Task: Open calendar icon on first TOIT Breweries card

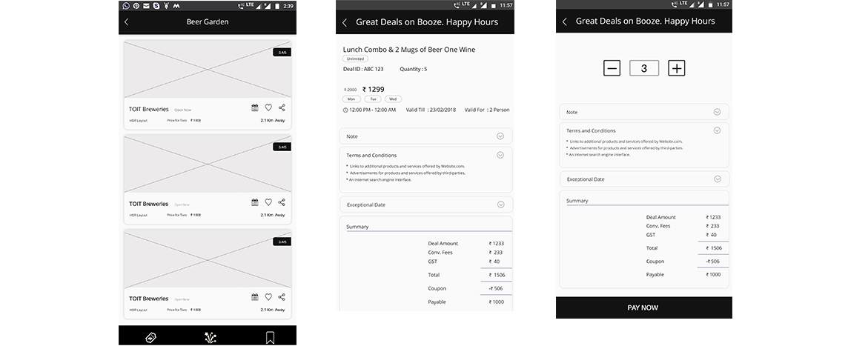Action: click(x=255, y=107)
